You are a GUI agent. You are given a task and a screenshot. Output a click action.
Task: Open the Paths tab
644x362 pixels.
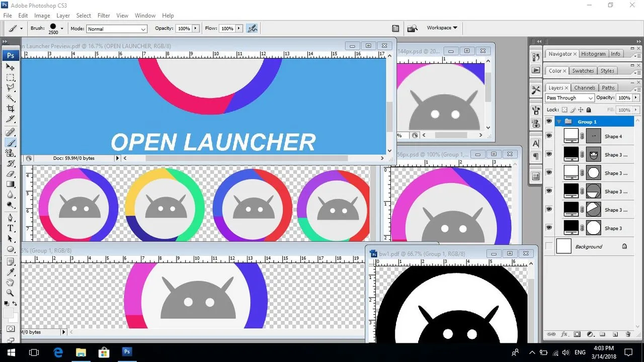click(x=608, y=87)
